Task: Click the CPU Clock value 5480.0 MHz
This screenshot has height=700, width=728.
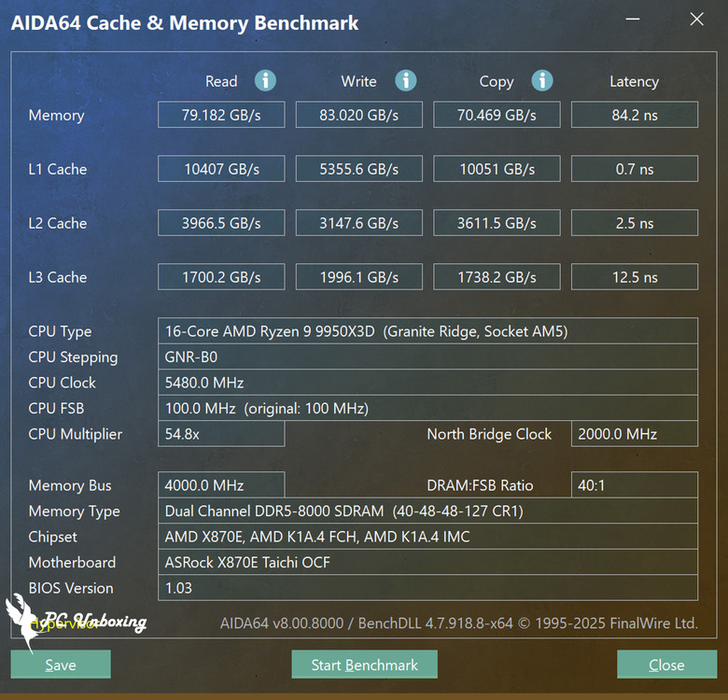Action: (x=428, y=382)
